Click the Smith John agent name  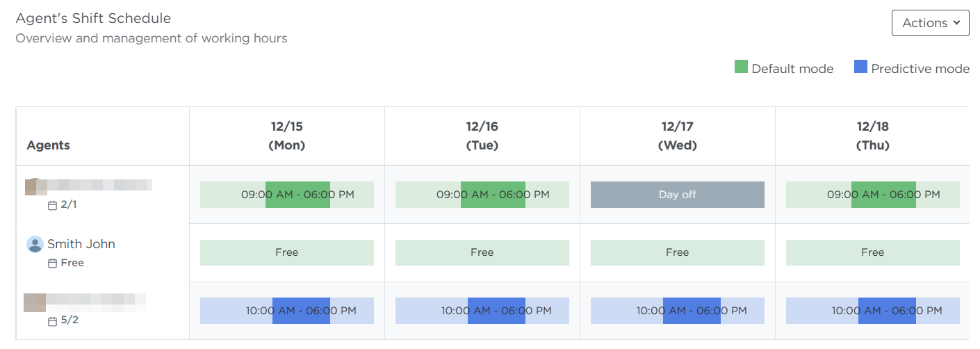tap(81, 244)
